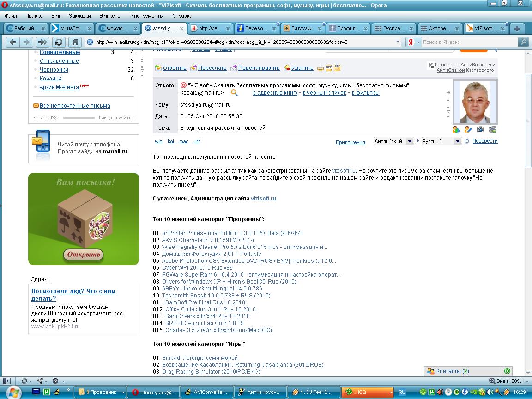The width and height of the screenshot is (532, 399).
Task: Open the Контакты (2) panel
Action: 464,371
